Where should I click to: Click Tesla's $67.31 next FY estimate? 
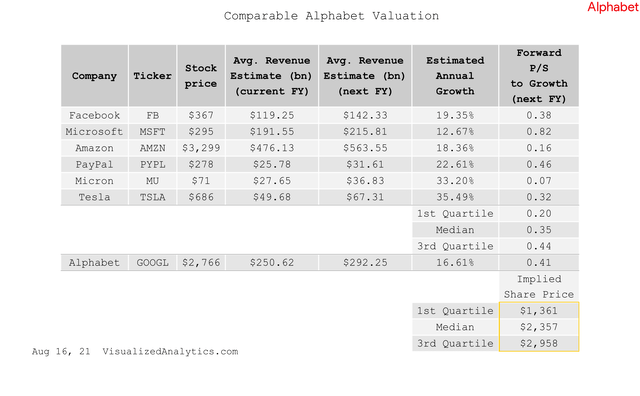point(365,197)
